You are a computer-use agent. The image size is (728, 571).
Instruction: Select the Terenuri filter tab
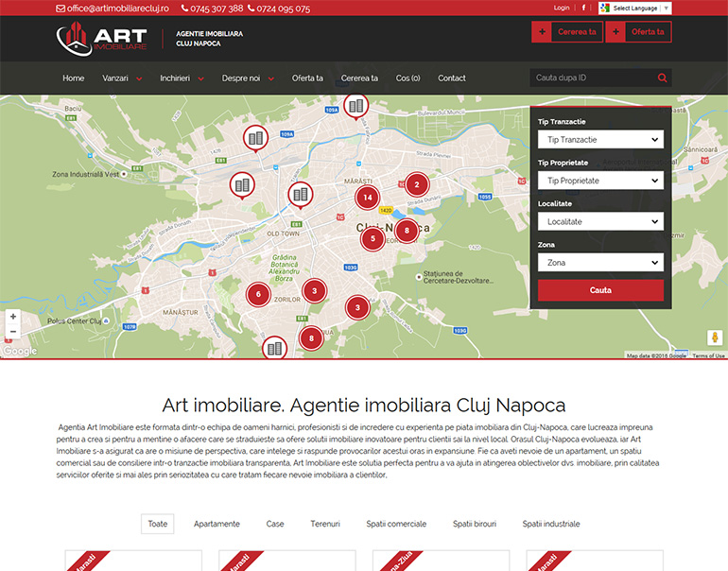click(x=325, y=524)
